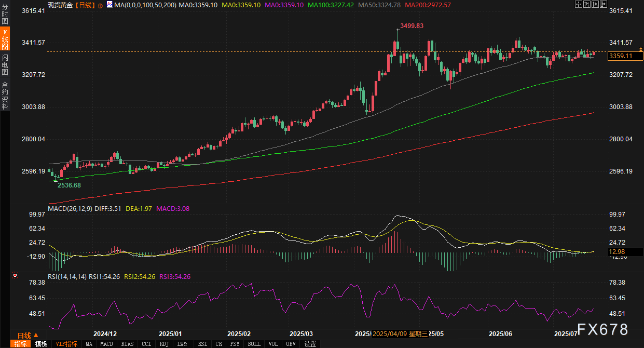Select the 模板 tab at bottom left

click(41, 344)
